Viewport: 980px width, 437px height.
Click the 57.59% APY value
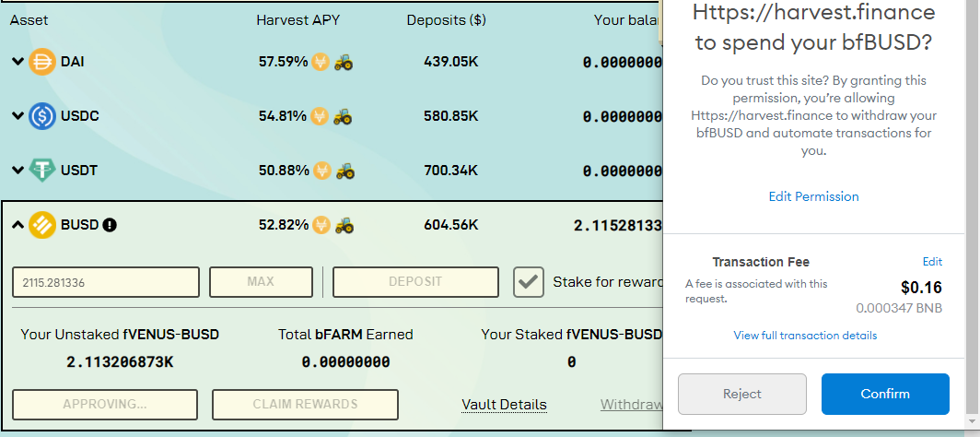283,62
